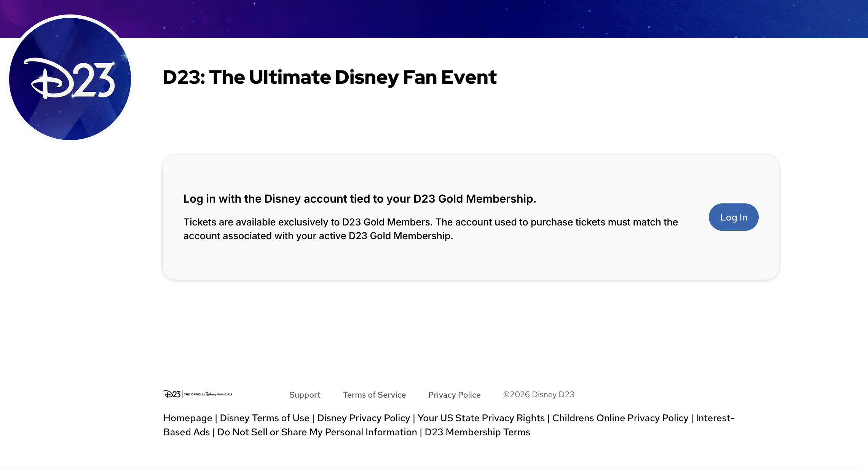The width and height of the screenshot is (868, 470).
Task: Open Childrens Online Privacy Policy
Action: click(x=621, y=418)
